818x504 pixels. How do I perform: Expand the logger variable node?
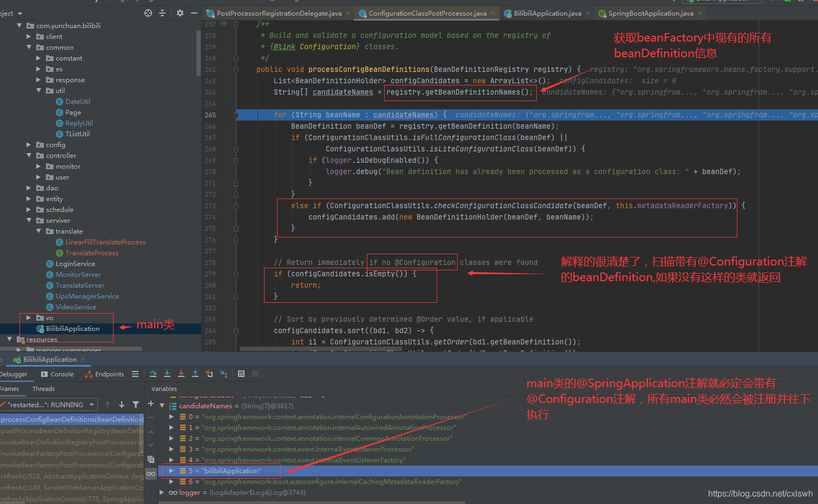point(162,493)
